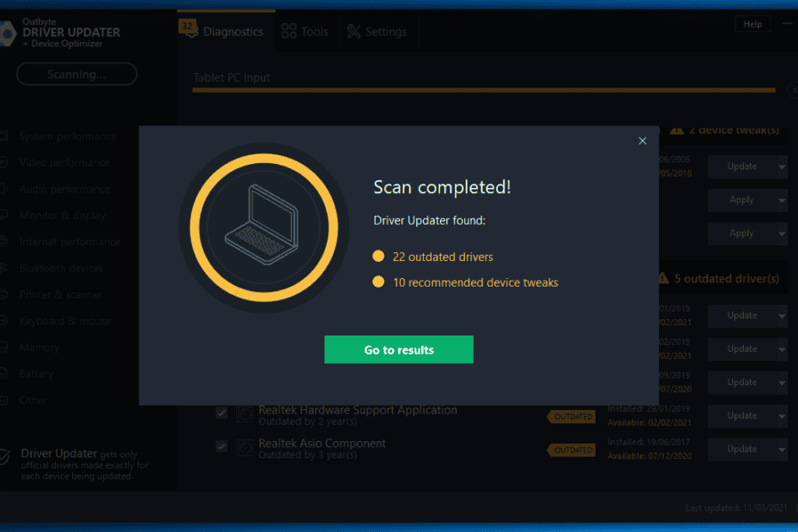Screen dimensions: 798x532
Task: Open the Settings tab
Action: pos(377,32)
